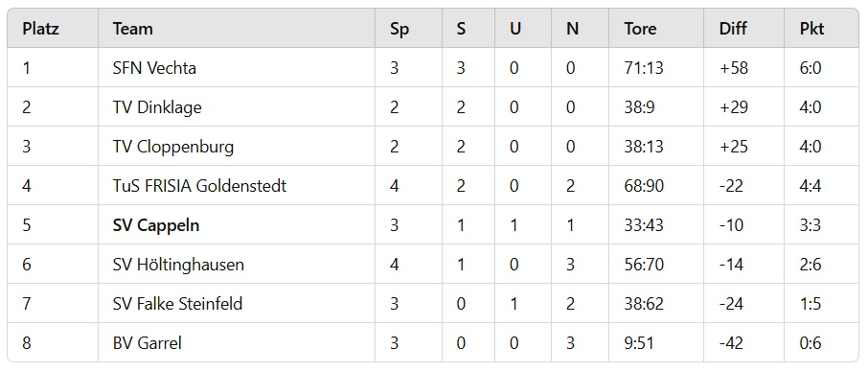Click the Pkt column header
Viewport: 868px width, 372px height.
point(811,28)
